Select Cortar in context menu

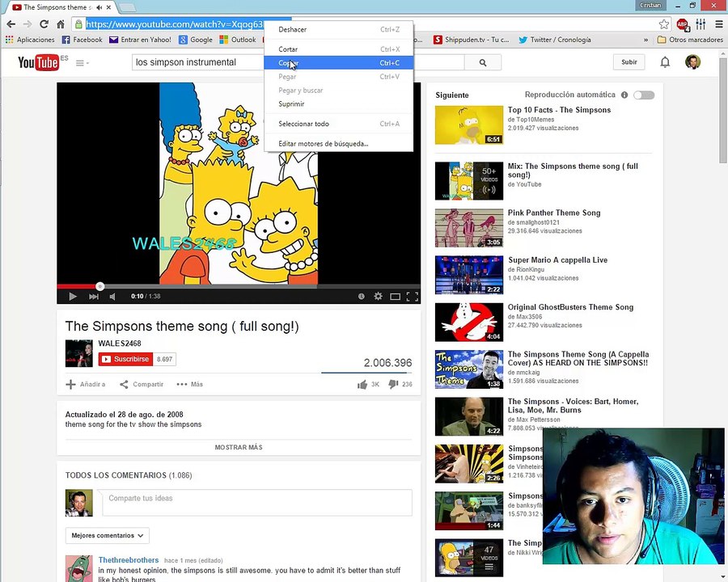coord(338,49)
